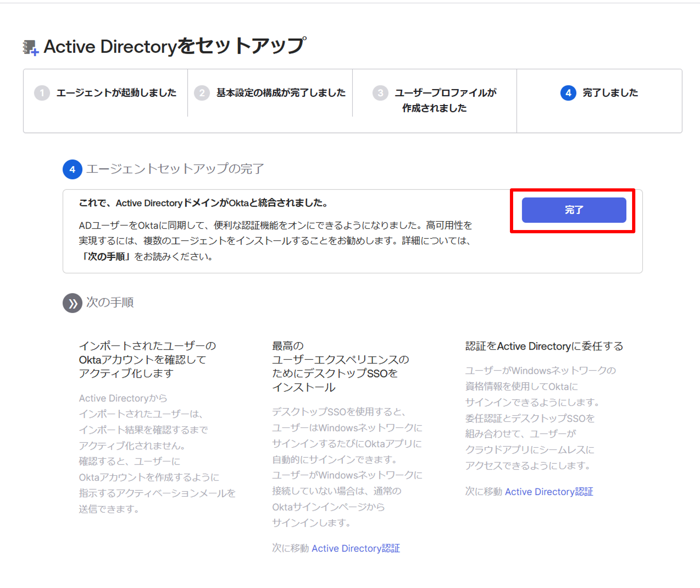Click the directory setup icon beside page title

coord(31,47)
